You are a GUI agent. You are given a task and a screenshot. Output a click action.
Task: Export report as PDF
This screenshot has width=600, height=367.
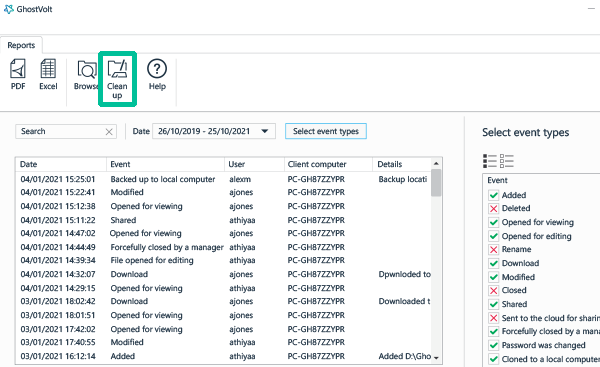click(x=18, y=75)
